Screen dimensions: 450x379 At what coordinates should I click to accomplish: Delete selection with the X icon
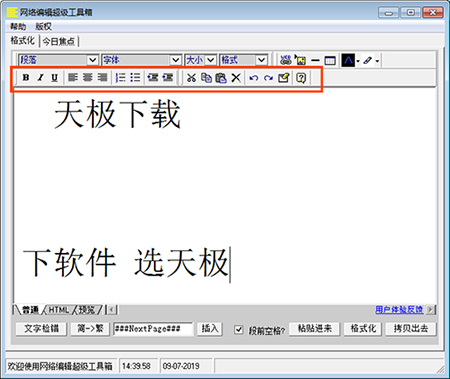point(236,78)
